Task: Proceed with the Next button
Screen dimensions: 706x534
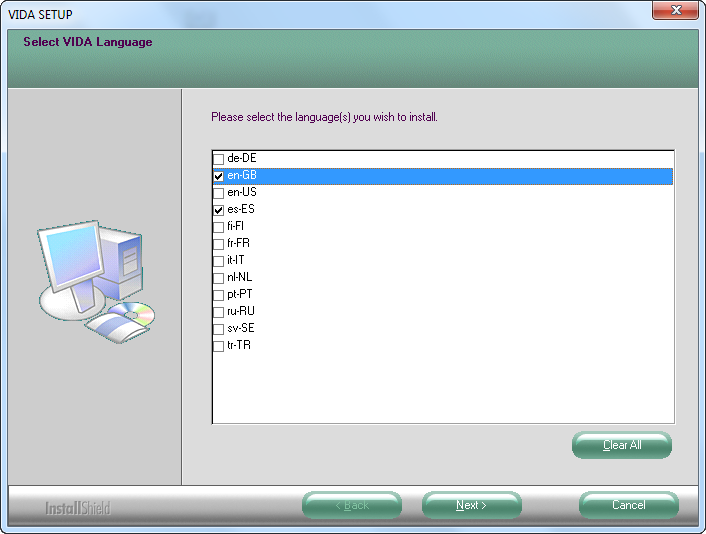Action: coord(471,505)
